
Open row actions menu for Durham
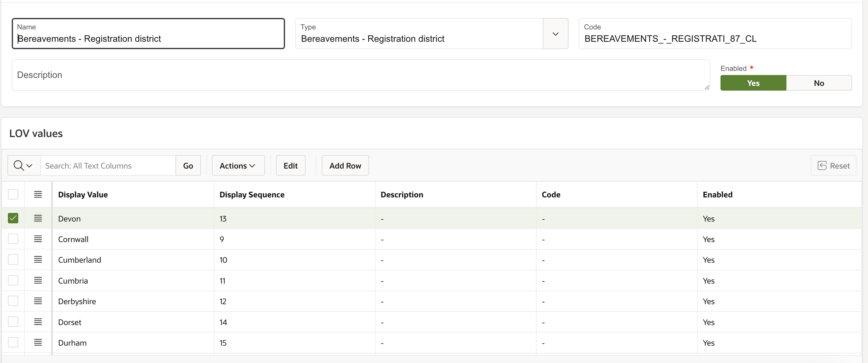click(x=38, y=342)
